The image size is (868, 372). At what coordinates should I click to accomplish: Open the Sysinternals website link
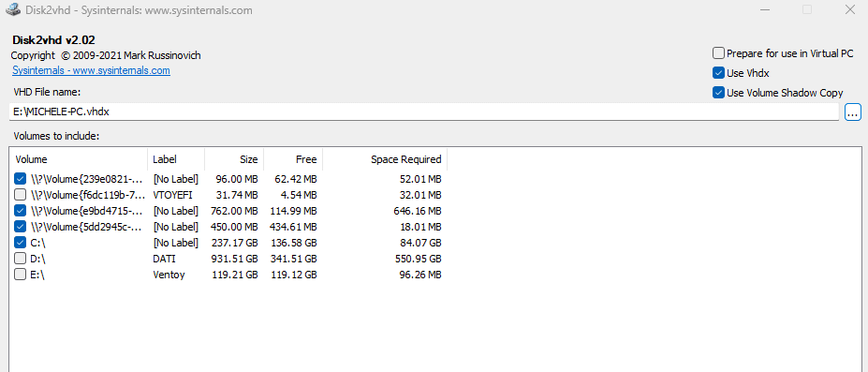coord(91,70)
